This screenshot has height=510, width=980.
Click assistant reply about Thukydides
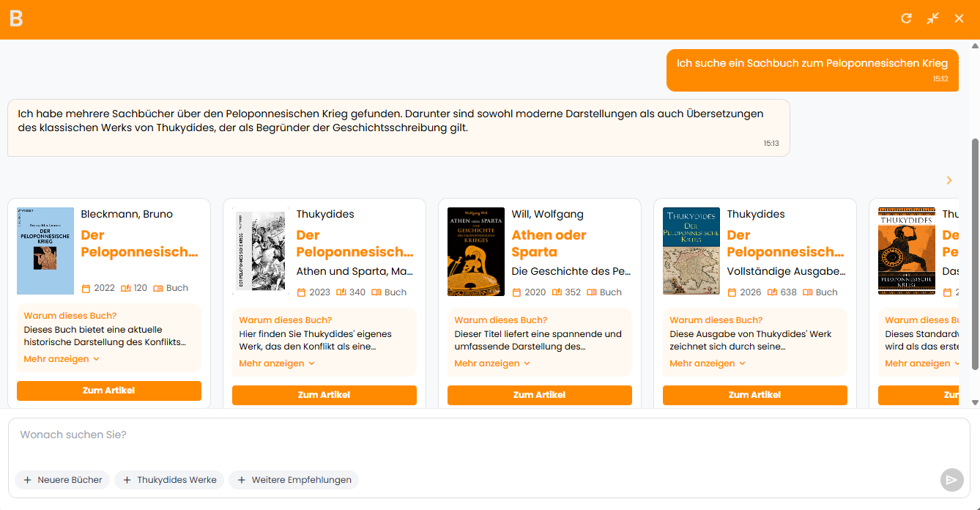pos(398,127)
